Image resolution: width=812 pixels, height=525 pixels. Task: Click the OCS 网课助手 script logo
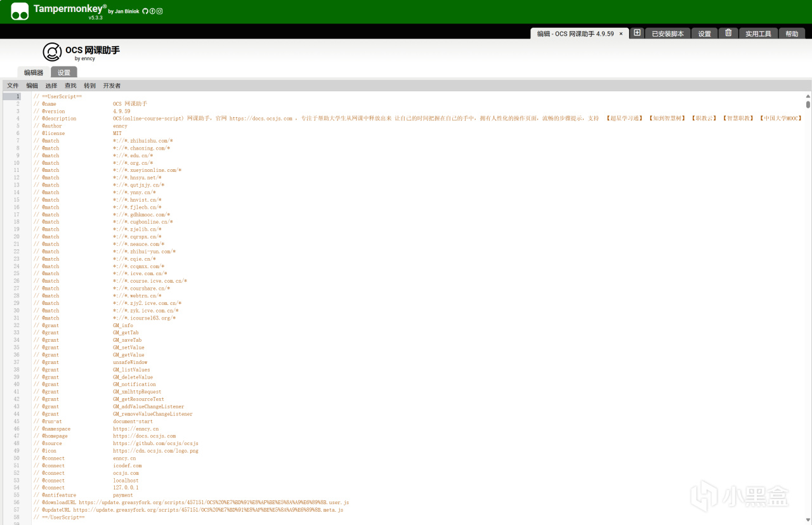52,52
